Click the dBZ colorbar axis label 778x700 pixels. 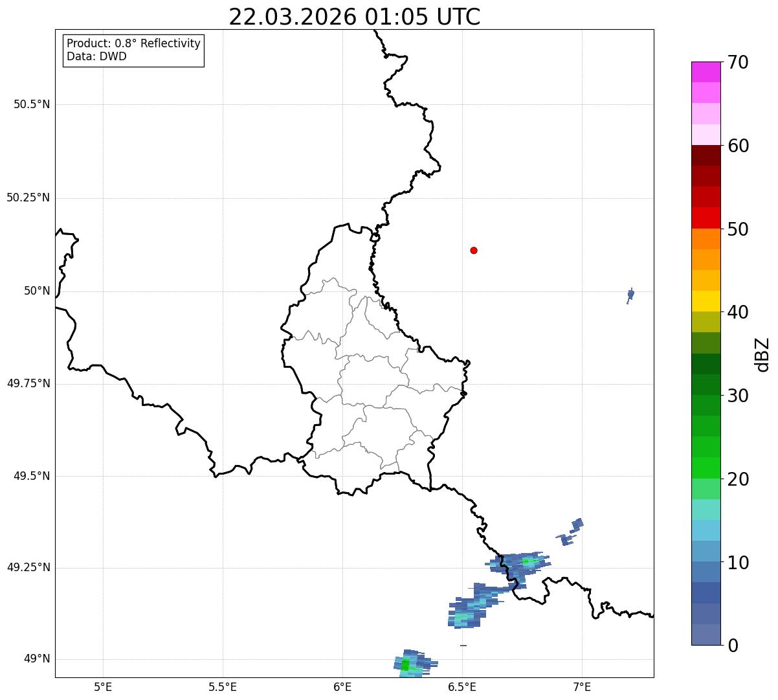[x=762, y=354]
